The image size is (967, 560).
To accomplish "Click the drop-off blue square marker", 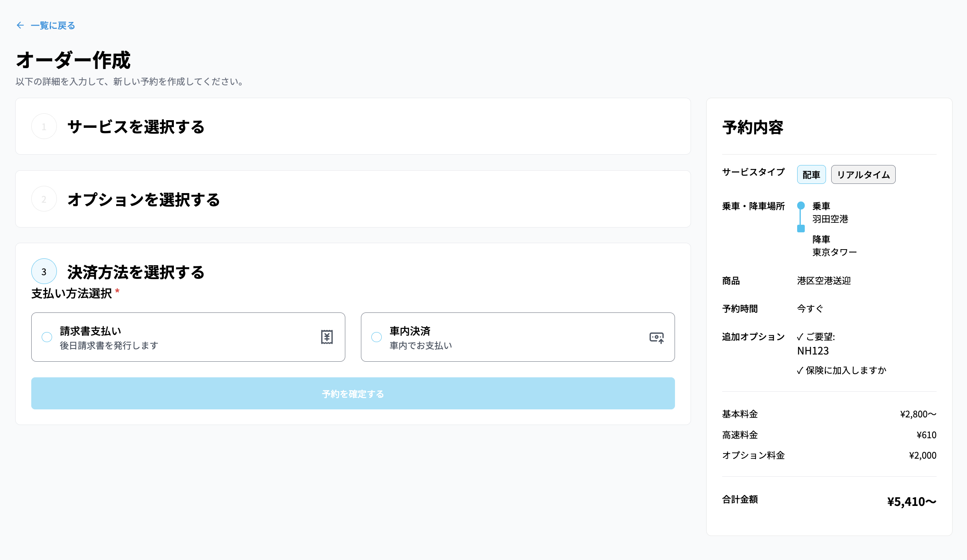I will tap(801, 229).
